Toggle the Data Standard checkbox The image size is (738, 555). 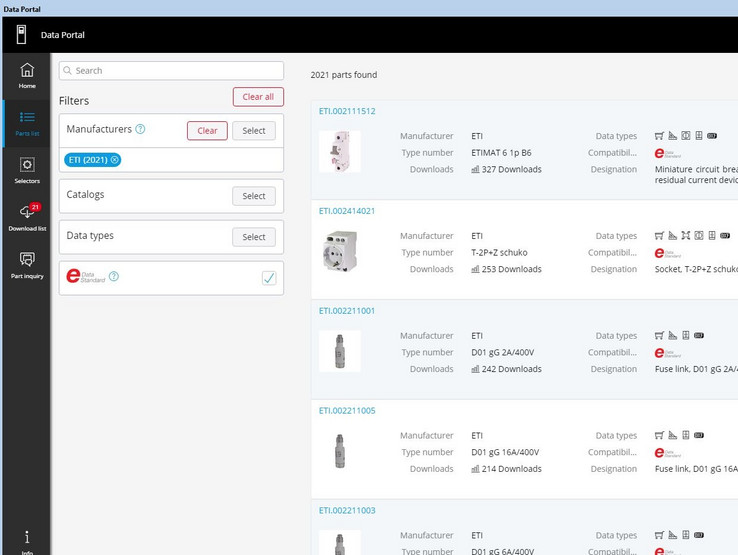point(269,278)
